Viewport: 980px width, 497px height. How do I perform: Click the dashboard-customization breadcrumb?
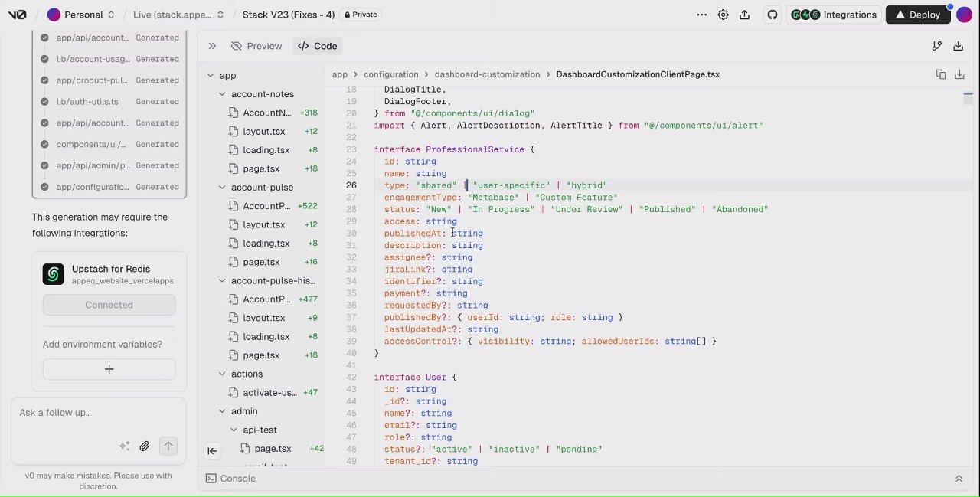(487, 74)
